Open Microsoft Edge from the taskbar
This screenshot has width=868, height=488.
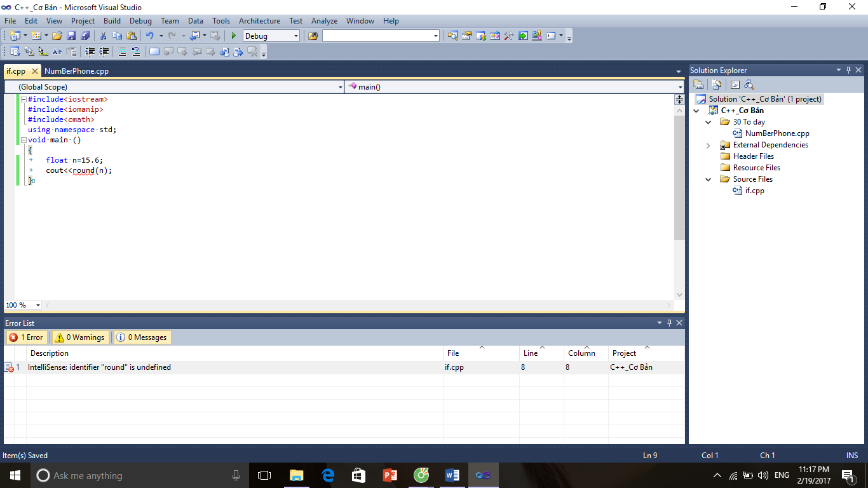coord(328,475)
